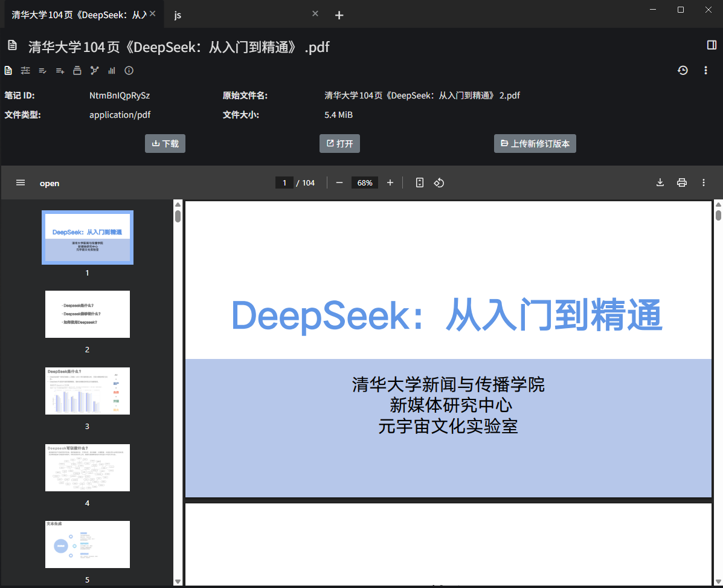The width and height of the screenshot is (723, 588).
Task: Open the note actions three-dot menu
Action: click(705, 71)
